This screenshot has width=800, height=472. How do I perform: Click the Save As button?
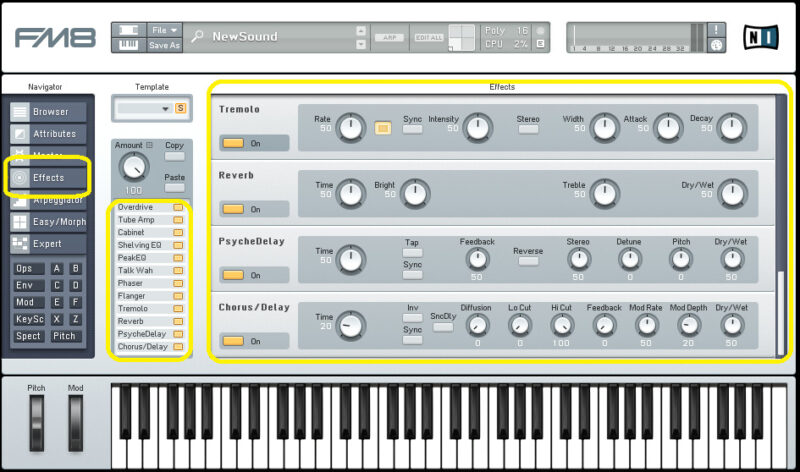pos(164,45)
